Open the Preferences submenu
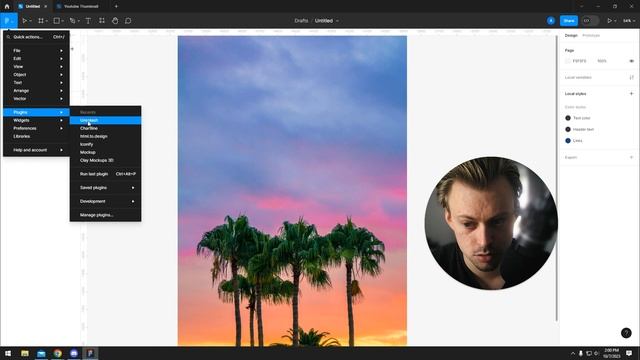This screenshot has height=360, width=640. 36,128
